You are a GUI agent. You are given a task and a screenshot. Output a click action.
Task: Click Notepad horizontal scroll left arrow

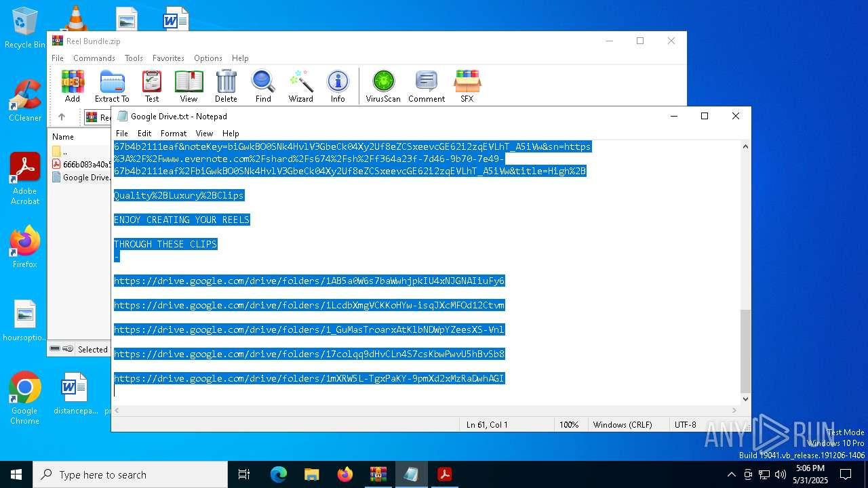tap(117, 410)
